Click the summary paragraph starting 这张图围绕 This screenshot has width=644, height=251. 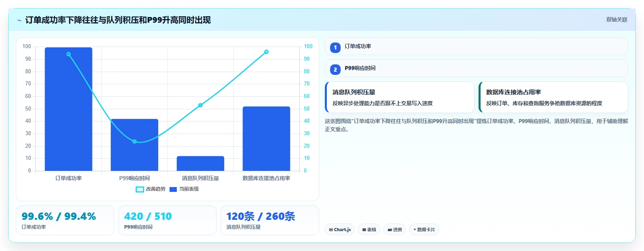click(477, 125)
